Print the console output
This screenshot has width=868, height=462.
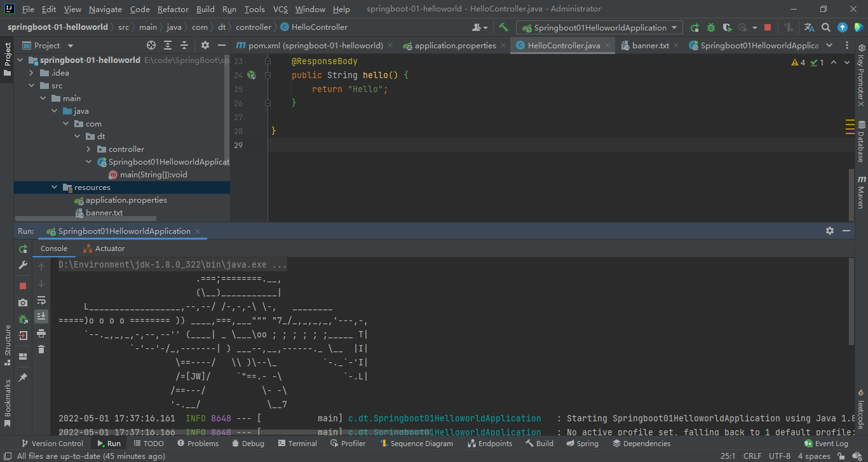[41, 333]
